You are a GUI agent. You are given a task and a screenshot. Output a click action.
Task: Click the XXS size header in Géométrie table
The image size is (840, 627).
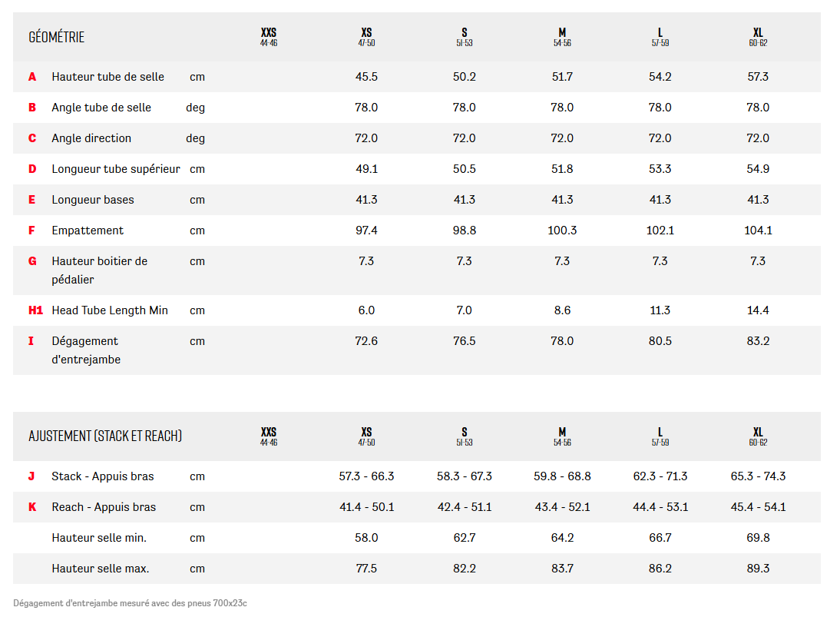click(x=269, y=36)
